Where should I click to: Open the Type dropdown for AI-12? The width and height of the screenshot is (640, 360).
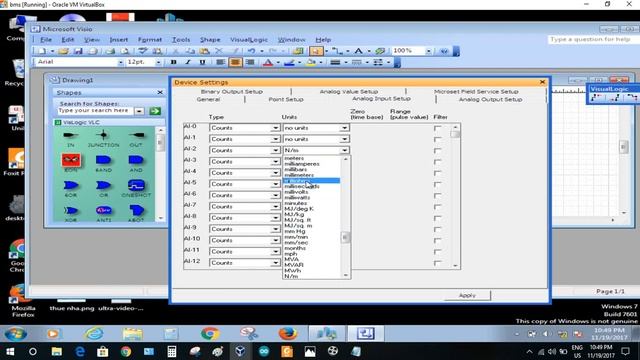coord(276,263)
